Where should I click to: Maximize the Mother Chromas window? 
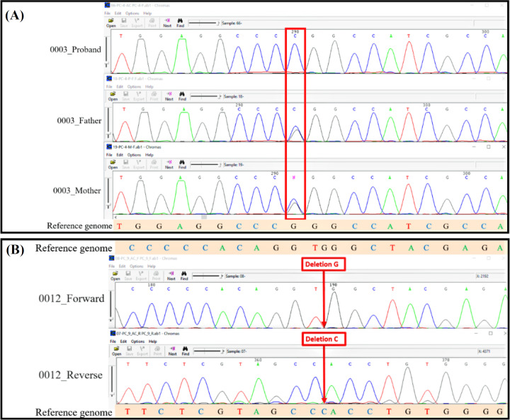click(488, 146)
